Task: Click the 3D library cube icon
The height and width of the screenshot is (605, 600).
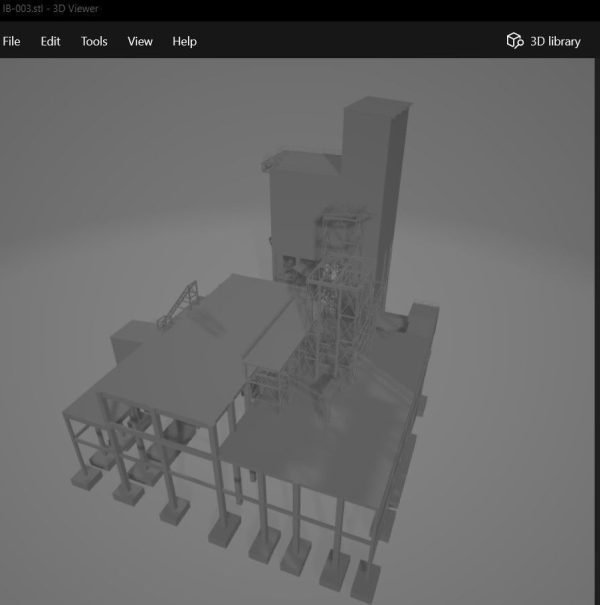Action: (515, 41)
